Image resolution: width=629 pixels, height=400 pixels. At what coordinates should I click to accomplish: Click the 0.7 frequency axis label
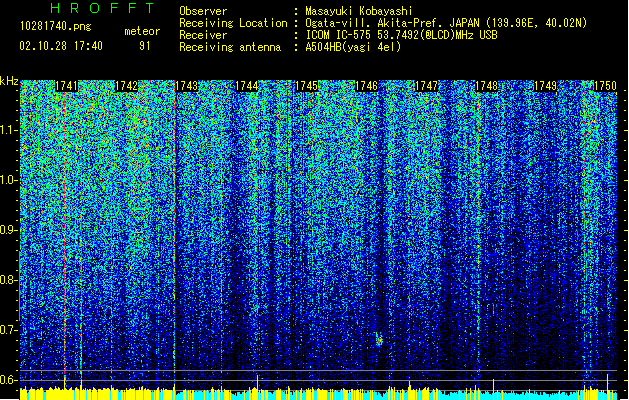[8, 330]
